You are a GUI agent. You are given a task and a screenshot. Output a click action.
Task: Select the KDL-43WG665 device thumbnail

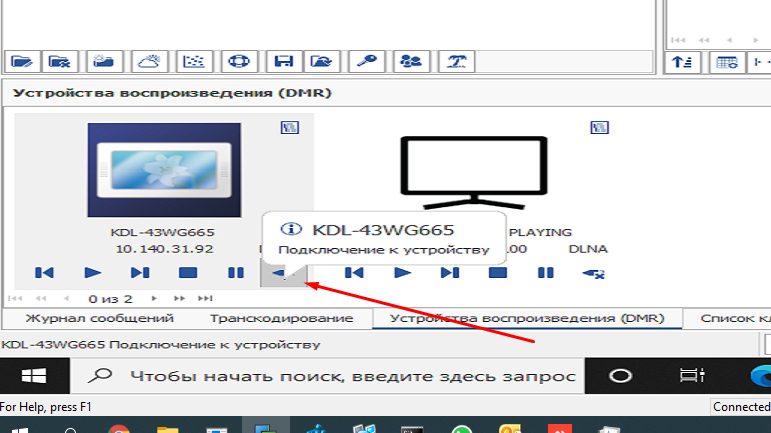pos(164,170)
